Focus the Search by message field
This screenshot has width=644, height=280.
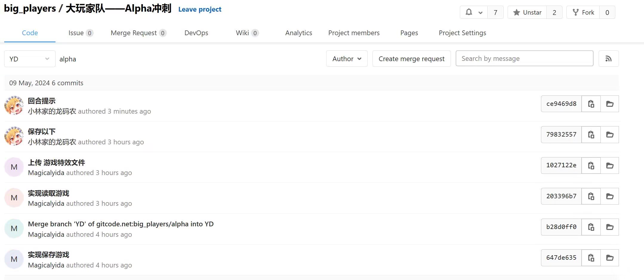pyautogui.click(x=524, y=58)
